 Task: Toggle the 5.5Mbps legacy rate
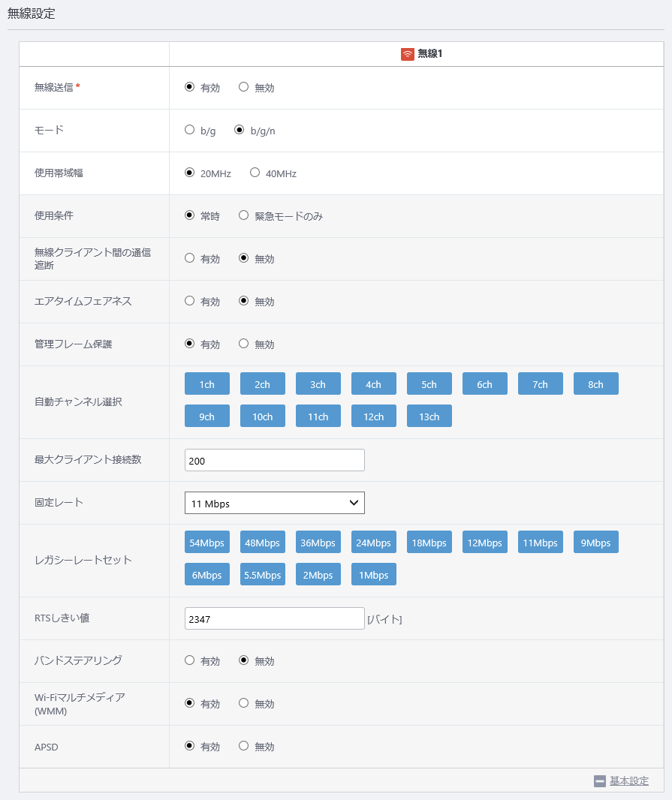point(263,574)
